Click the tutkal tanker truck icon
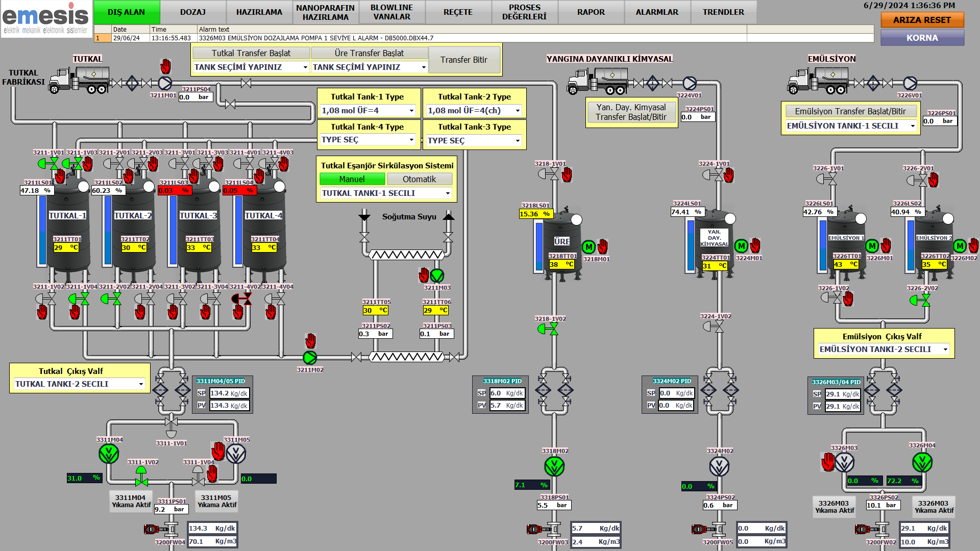This screenshot has width=980, height=551. pyautogui.click(x=79, y=81)
